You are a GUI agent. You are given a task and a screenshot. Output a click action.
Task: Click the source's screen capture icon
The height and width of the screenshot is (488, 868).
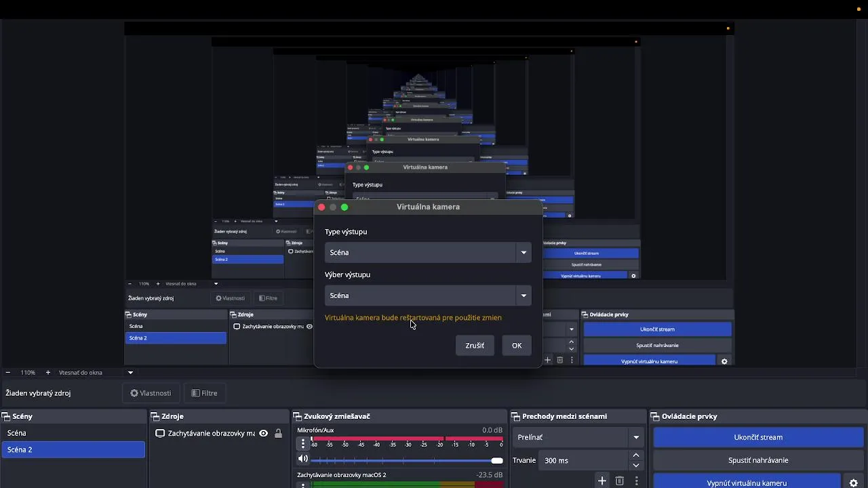(x=160, y=433)
